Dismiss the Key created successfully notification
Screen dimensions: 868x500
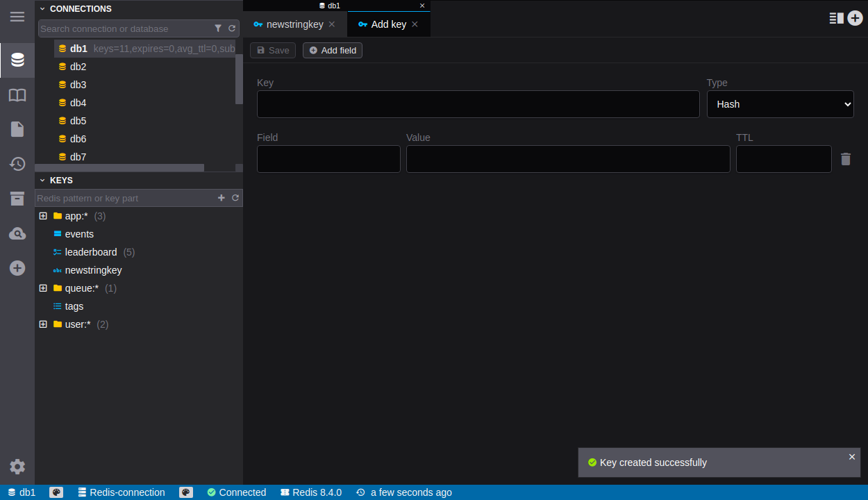(852, 456)
